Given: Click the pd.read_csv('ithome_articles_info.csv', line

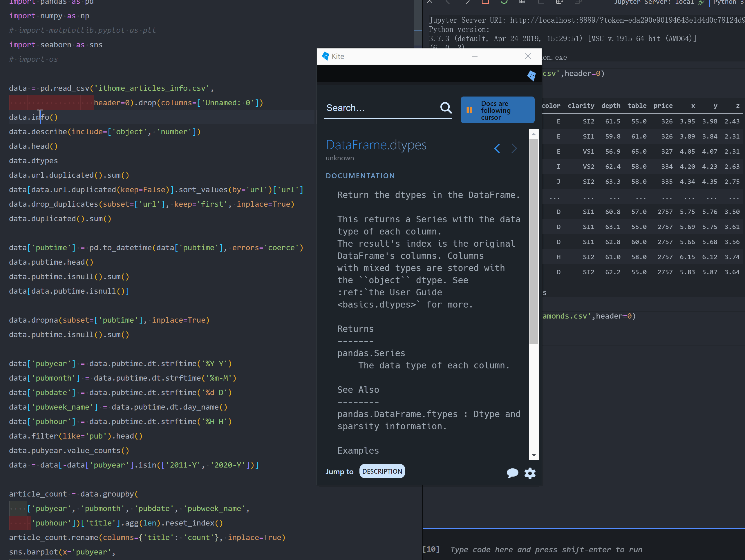Looking at the screenshot, I should pos(111,88).
